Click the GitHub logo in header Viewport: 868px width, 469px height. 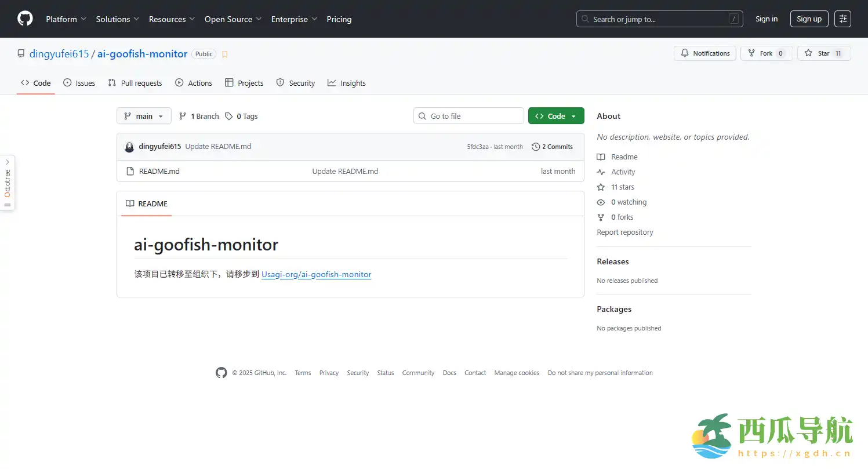(x=25, y=19)
